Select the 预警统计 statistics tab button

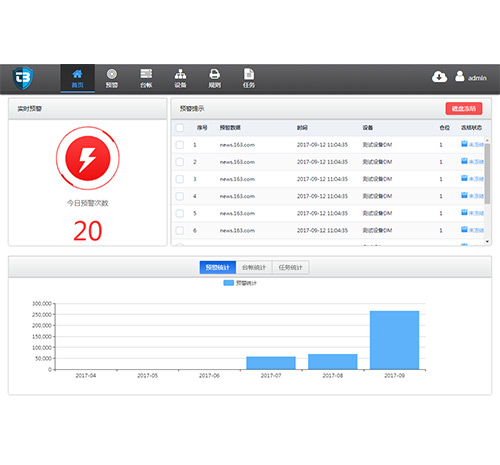pyautogui.click(x=218, y=267)
